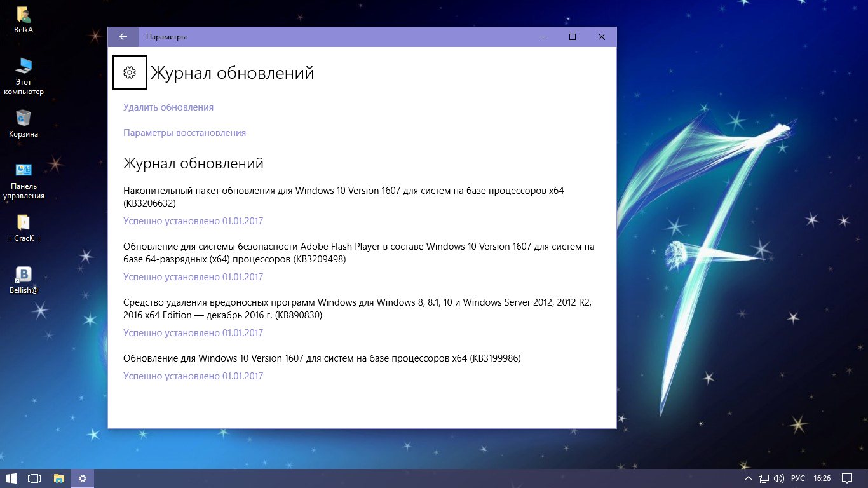The height and width of the screenshot is (488, 868).
Task: Open install status under KB890830 update
Action: (x=193, y=333)
